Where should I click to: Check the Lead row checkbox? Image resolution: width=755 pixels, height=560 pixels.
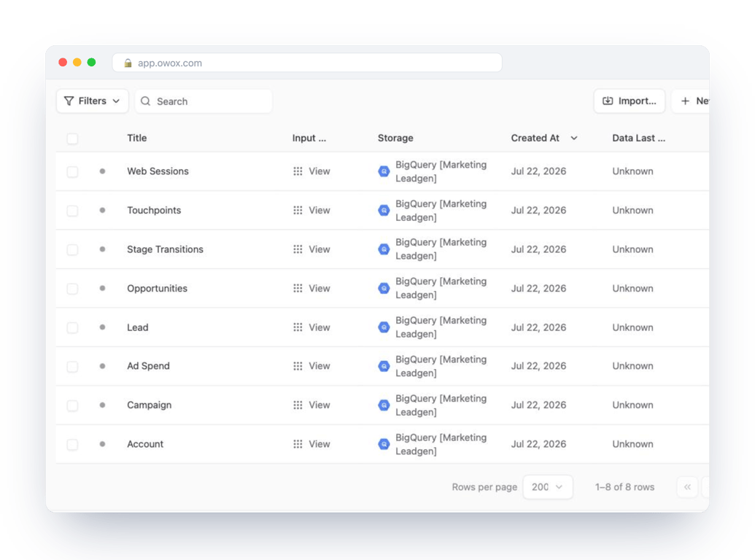(x=72, y=327)
